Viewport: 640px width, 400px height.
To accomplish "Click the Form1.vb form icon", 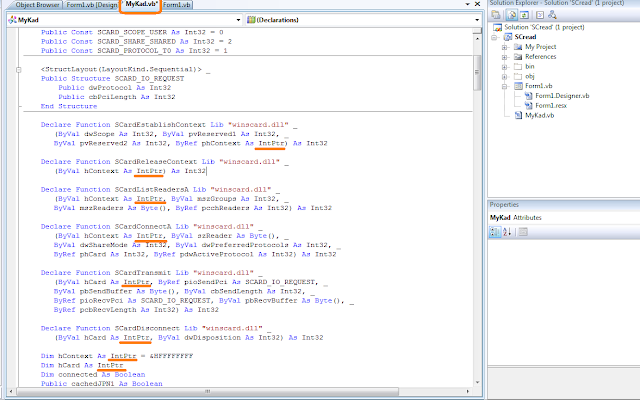I will [x=518, y=86].
